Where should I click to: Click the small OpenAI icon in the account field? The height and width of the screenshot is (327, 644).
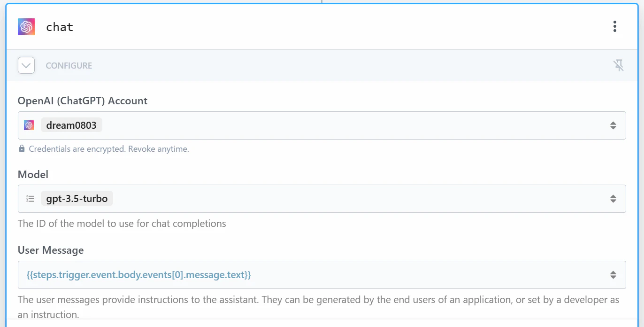(29, 125)
